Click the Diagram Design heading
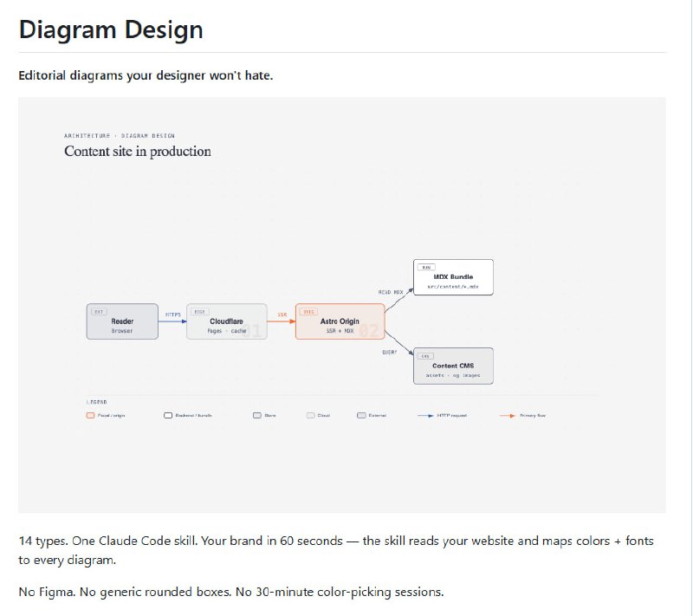The width and height of the screenshot is (693, 616). pos(111,29)
